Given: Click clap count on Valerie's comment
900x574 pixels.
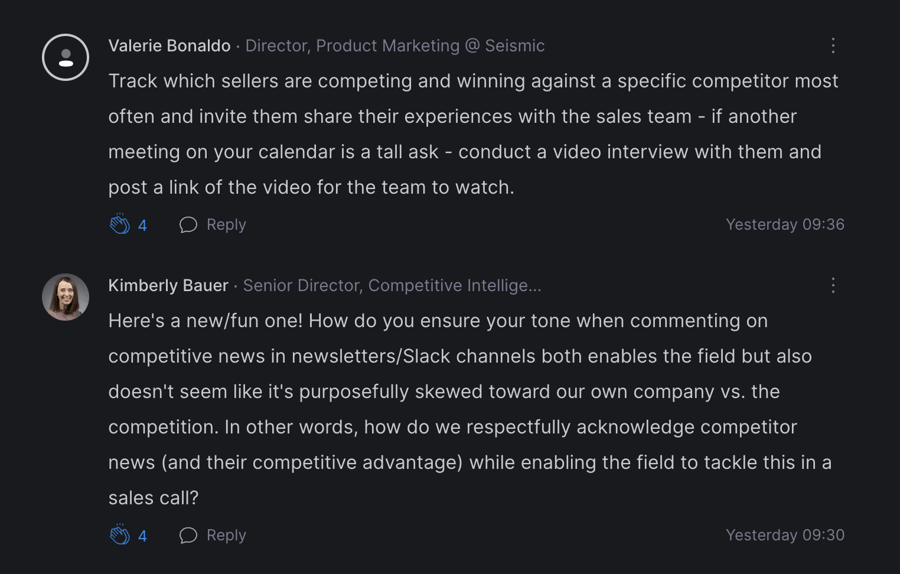Looking at the screenshot, I should [143, 226].
